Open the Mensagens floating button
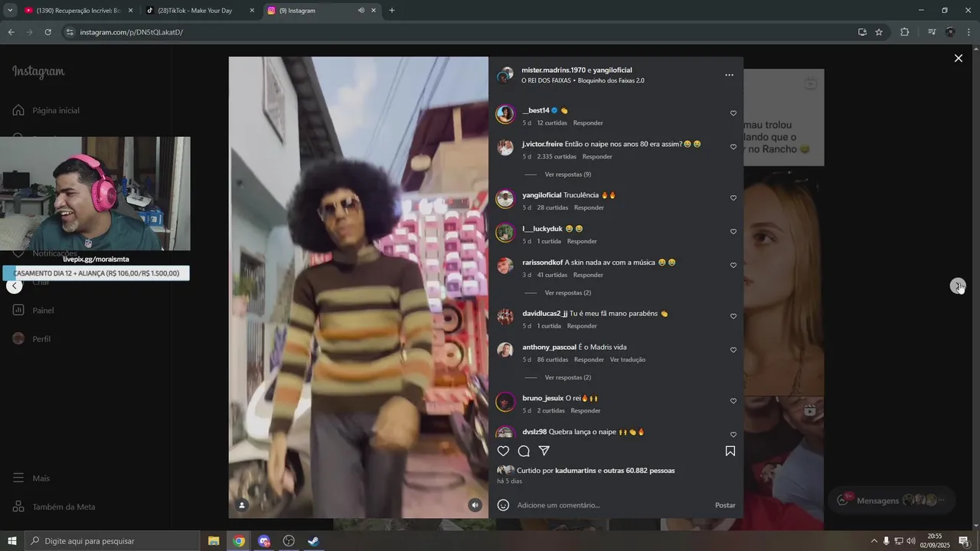The image size is (980, 551). (x=892, y=500)
